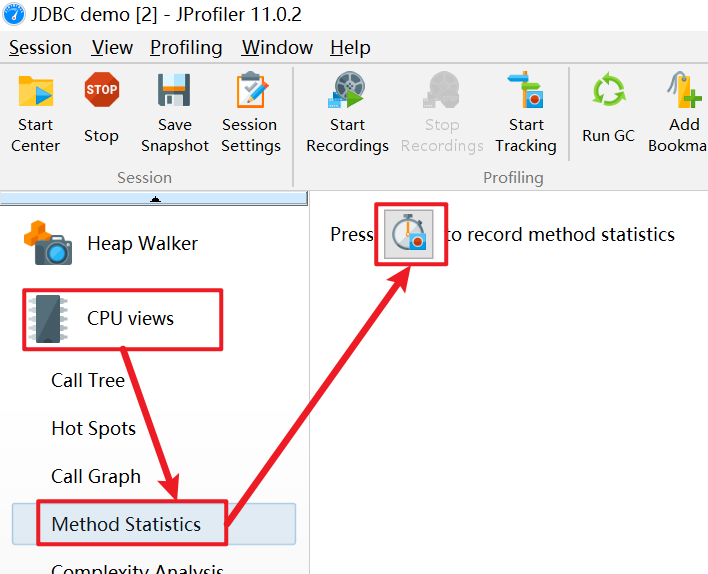
Task: Start Recordings using the film reel icon
Action: coord(347,90)
